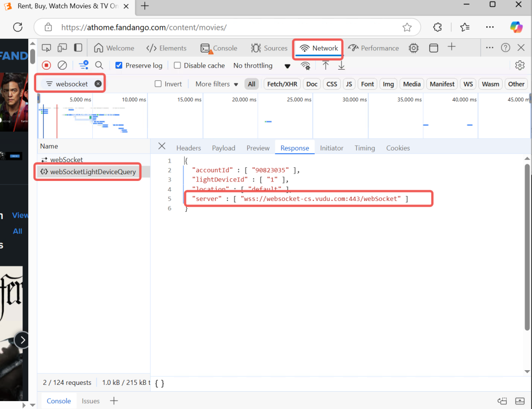Open the Console panel tab
This screenshot has width=532, height=409.
point(219,48)
